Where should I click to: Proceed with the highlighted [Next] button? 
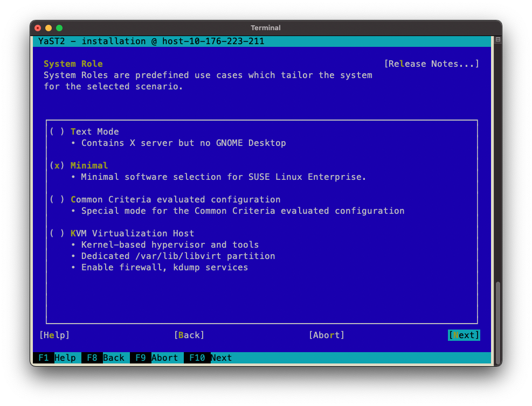click(x=464, y=335)
